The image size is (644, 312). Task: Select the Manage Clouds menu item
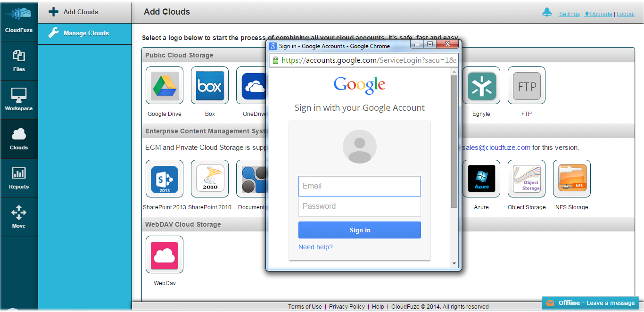coord(85,33)
